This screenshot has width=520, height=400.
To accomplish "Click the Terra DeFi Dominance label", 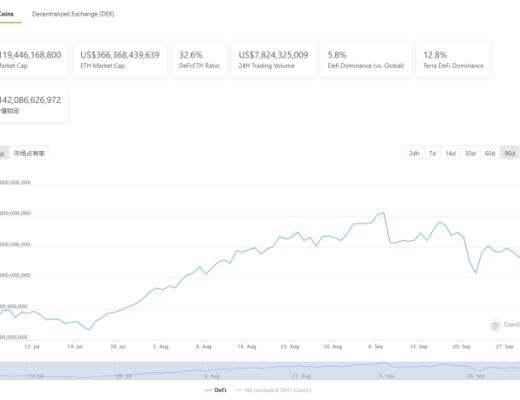I will click(453, 66).
